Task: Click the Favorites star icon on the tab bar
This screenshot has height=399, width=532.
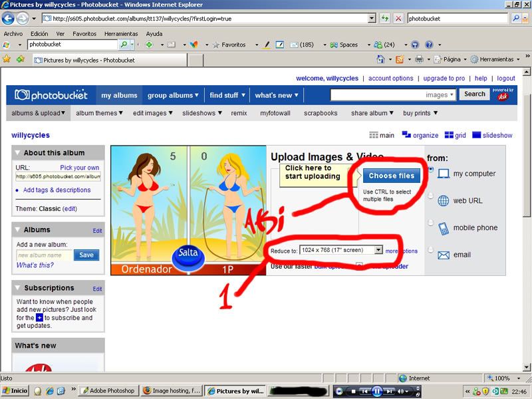Action: tap(7, 59)
